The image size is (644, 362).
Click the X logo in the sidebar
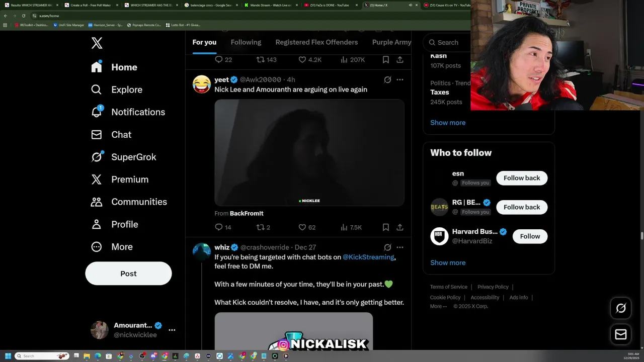coord(97,43)
